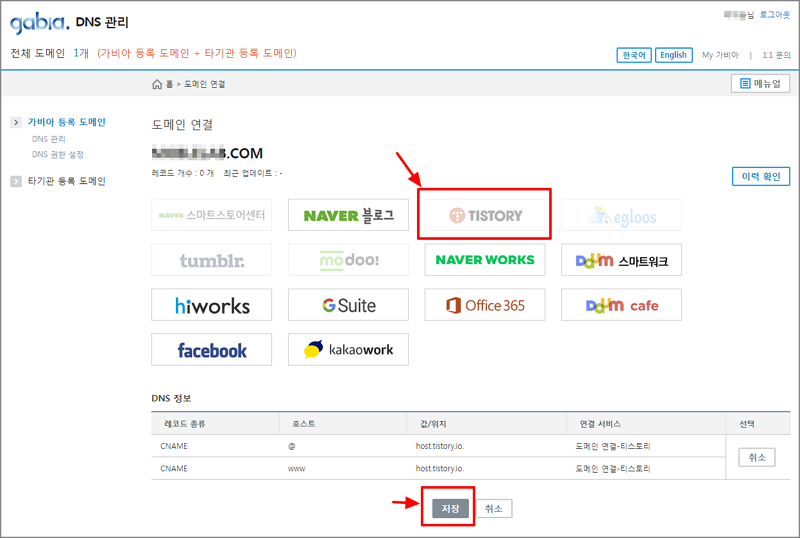Click the 저장 save button

pyautogui.click(x=450, y=508)
